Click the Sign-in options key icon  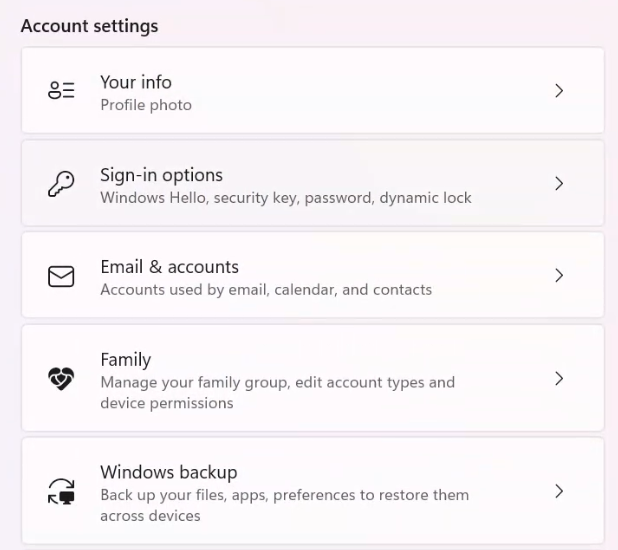tap(61, 184)
